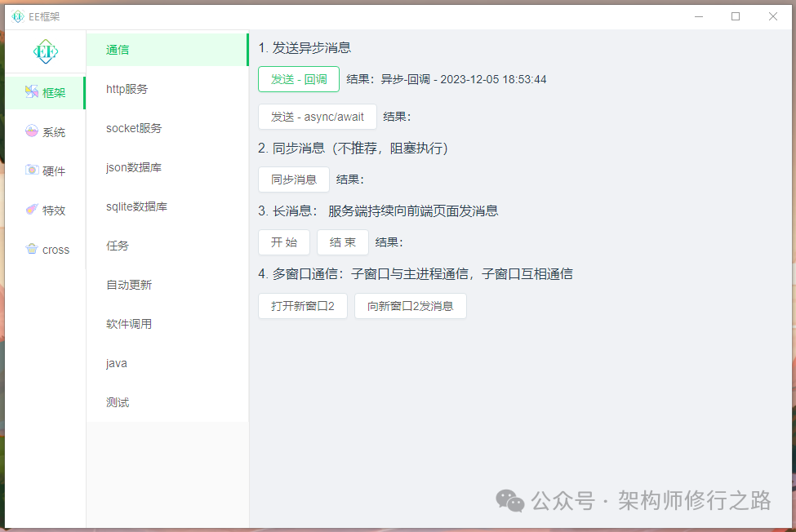Select the java menu item
This screenshot has width=796, height=532.
167,363
